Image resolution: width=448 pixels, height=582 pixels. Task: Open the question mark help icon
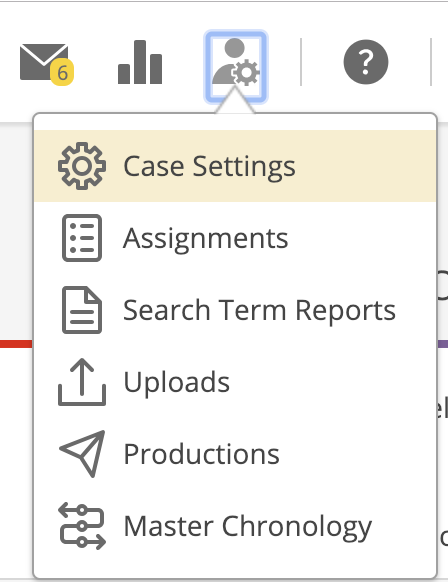[366, 62]
